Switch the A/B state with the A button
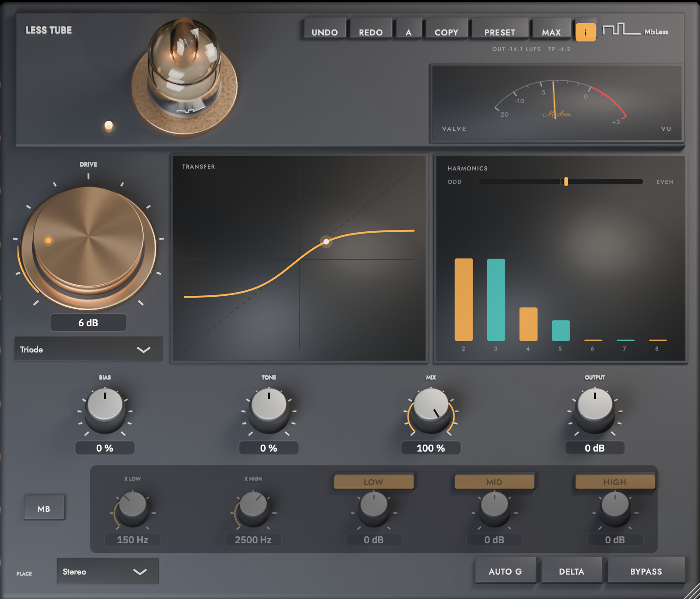Screen dimensions: 700x599 [x=408, y=29]
